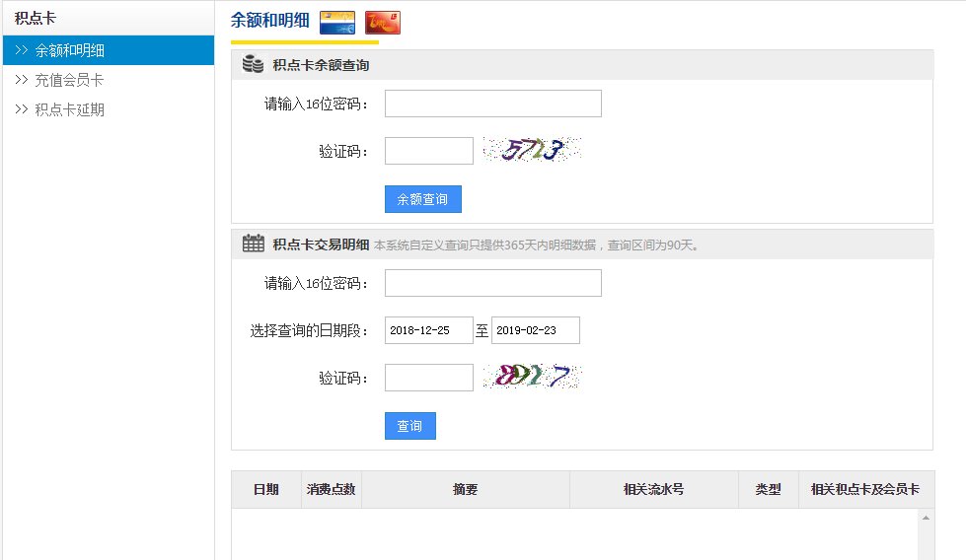Click the red card icon

383,23
